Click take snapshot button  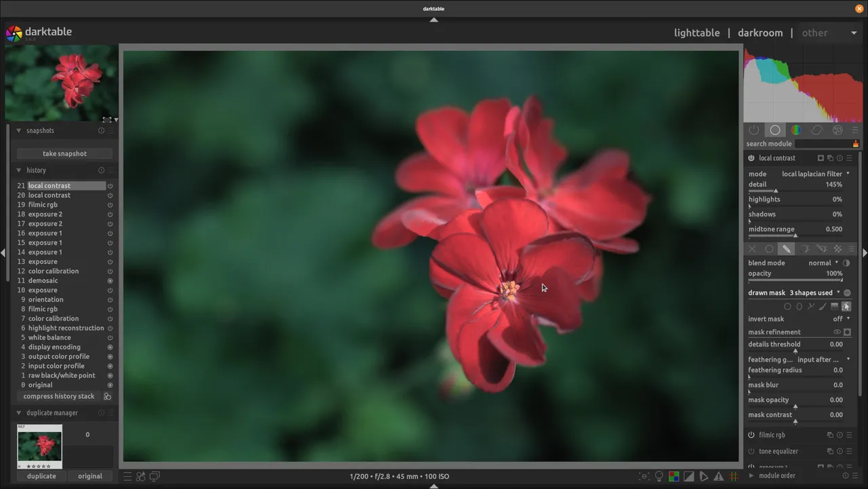[x=64, y=154]
